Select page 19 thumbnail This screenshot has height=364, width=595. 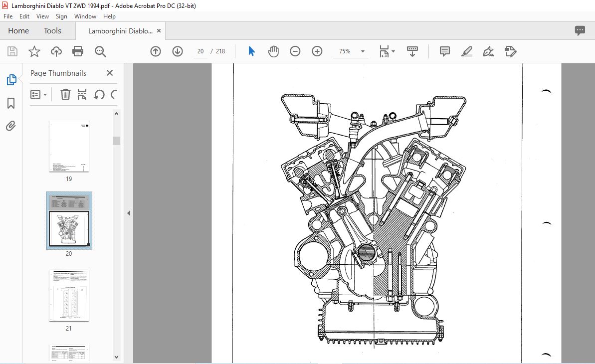[x=69, y=146]
